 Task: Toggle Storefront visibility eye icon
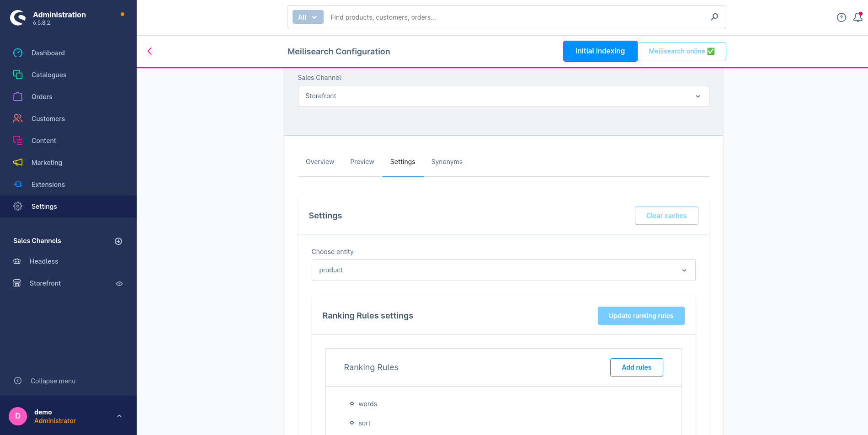[119, 284]
